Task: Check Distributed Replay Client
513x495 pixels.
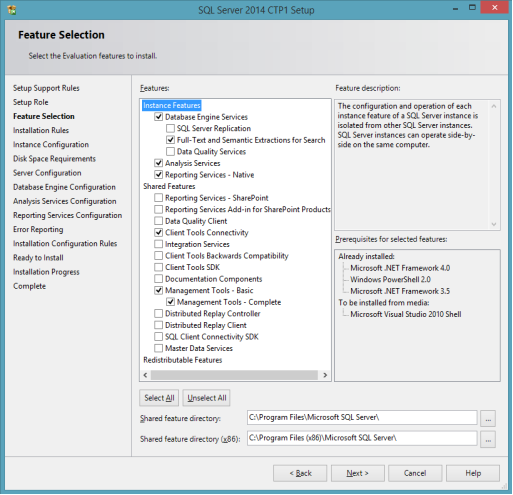Action: pyautogui.click(x=159, y=325)
